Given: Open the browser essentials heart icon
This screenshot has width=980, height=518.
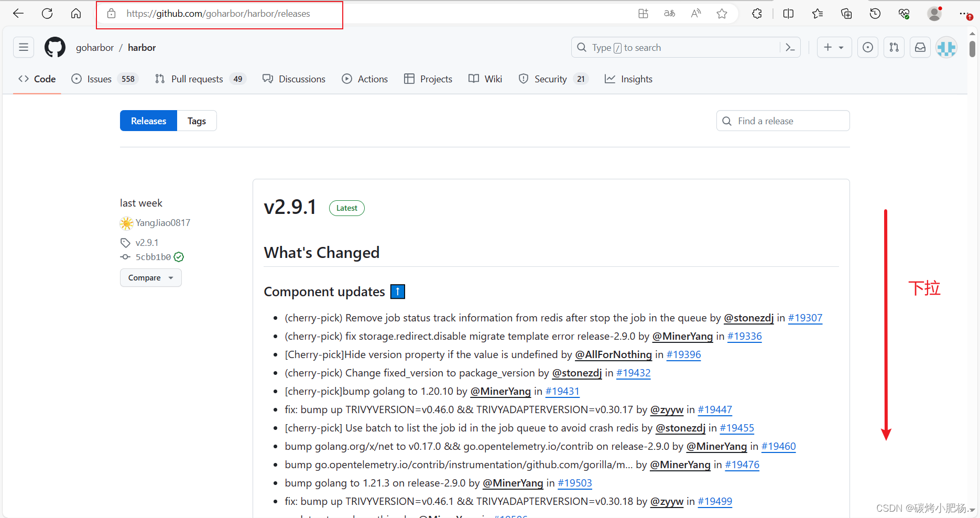Looking at the screenshot, I should [x=904, y=14].
